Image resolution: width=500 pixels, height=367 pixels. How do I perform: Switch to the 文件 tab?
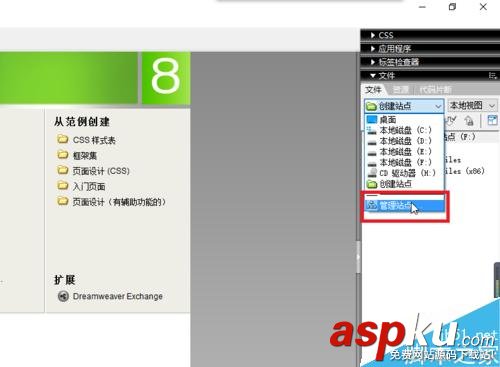(x=373, y=89)
